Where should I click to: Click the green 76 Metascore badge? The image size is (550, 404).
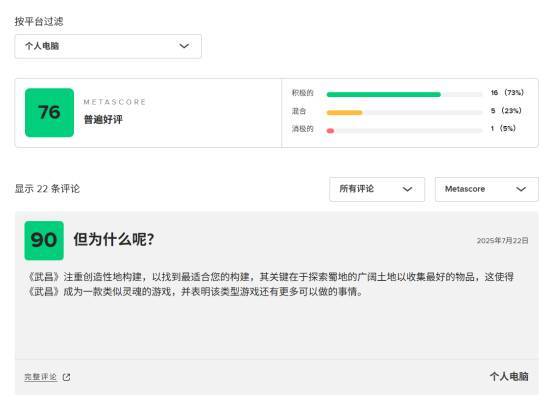pos(49,113)
